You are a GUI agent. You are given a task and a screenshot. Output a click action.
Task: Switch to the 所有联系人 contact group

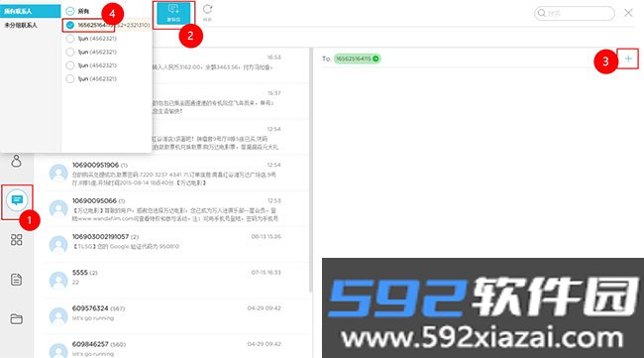31,11
